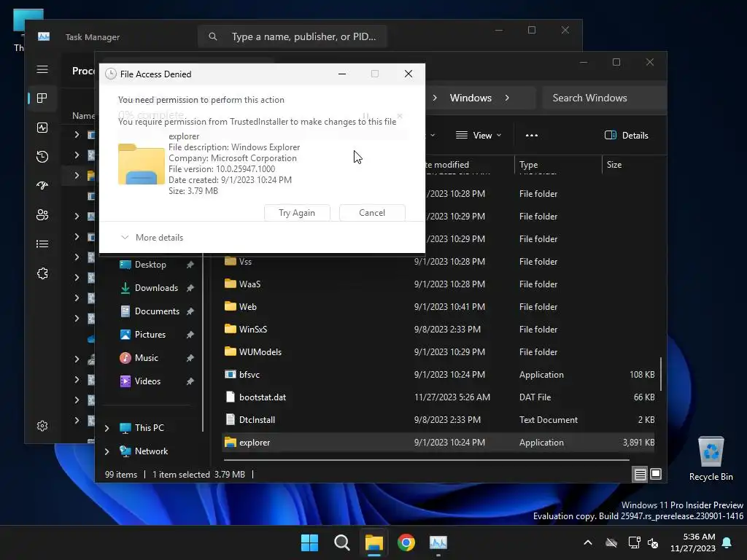Screen dimensions: 747x560
Task: Open Task Manager hamburger navigation menu
Action: click(x=42, y=69)
